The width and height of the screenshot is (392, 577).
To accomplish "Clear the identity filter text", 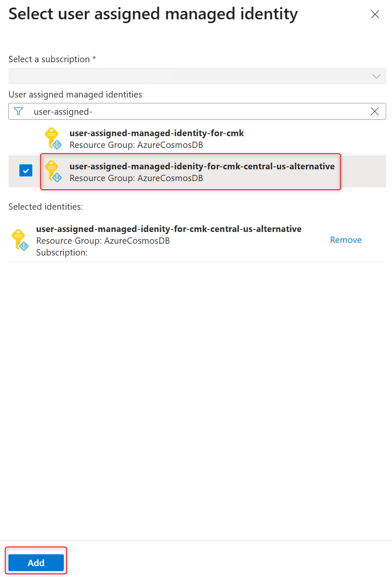I will pyautogui.click(x=374, y=111).
